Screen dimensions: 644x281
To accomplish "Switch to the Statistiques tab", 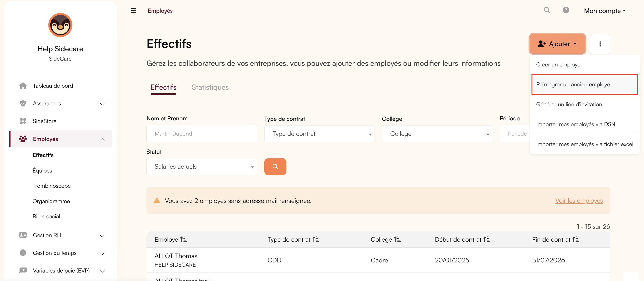I will pyautogui.click(x=210, y=87).
